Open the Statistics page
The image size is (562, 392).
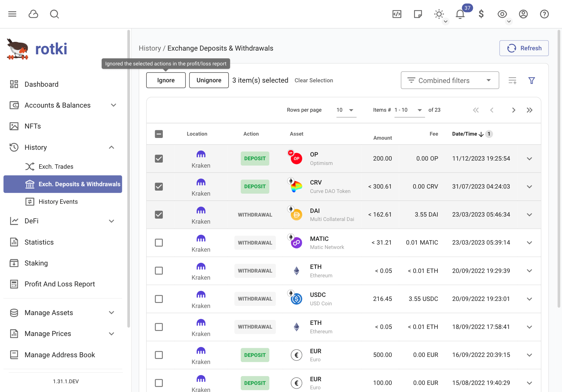pos(63,242)
